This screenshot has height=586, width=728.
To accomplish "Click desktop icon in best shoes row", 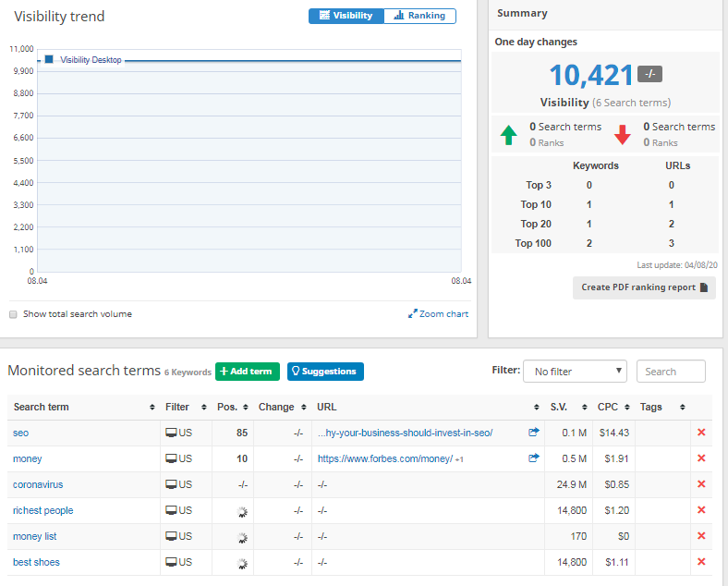I will click(x=171, y=562).
